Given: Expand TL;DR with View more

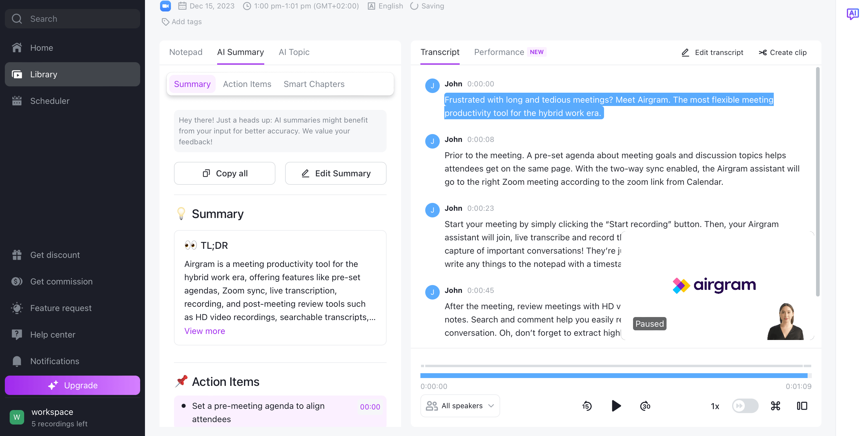Looking at the screenshot, I should (204, 331).
